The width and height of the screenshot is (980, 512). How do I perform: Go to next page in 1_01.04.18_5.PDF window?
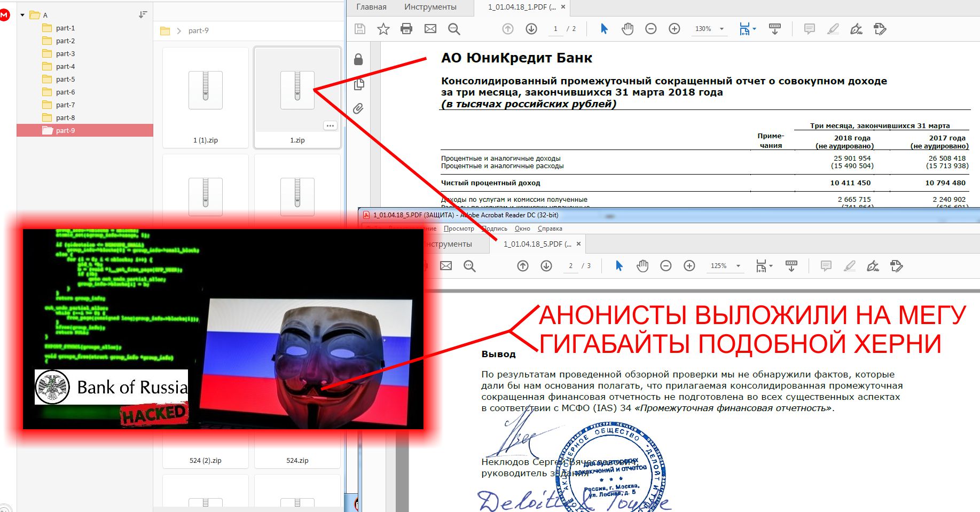[546, 266]
